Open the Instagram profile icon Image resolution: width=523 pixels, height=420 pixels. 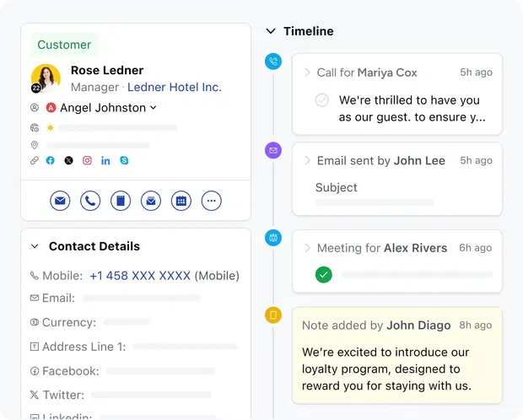point(87,160)
